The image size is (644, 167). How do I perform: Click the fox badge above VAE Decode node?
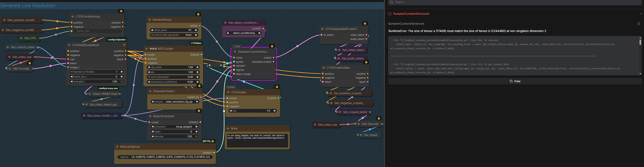(379, 118)
